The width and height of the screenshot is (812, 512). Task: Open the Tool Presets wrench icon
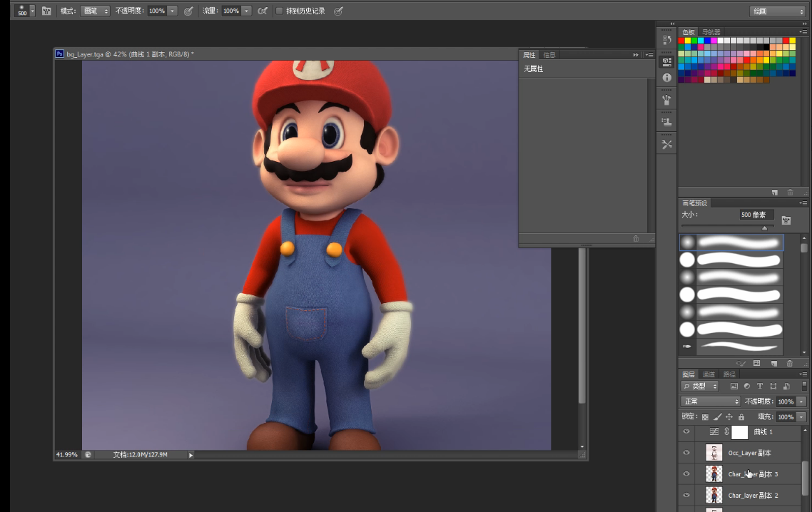click(x=667, y=144)
